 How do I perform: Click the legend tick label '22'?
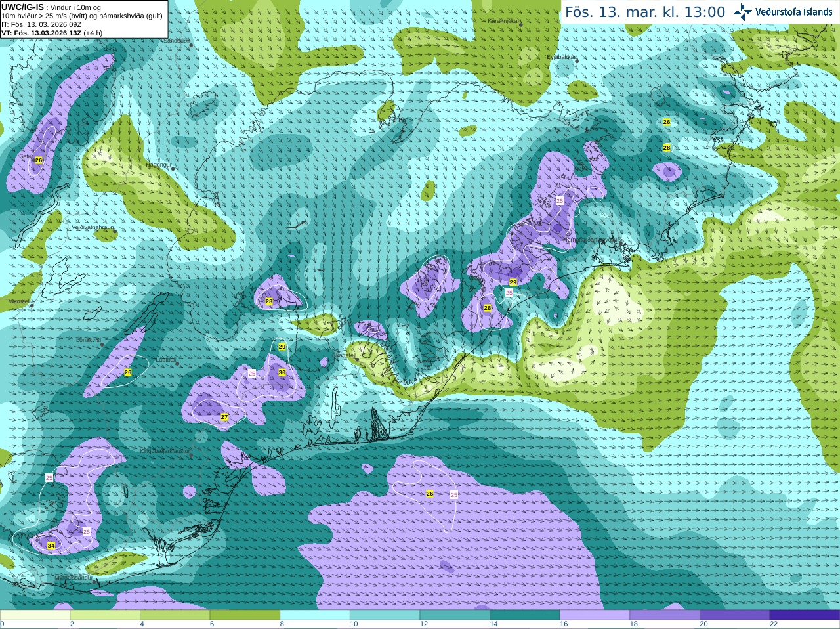pyautogui.click(x=774, y=624)
